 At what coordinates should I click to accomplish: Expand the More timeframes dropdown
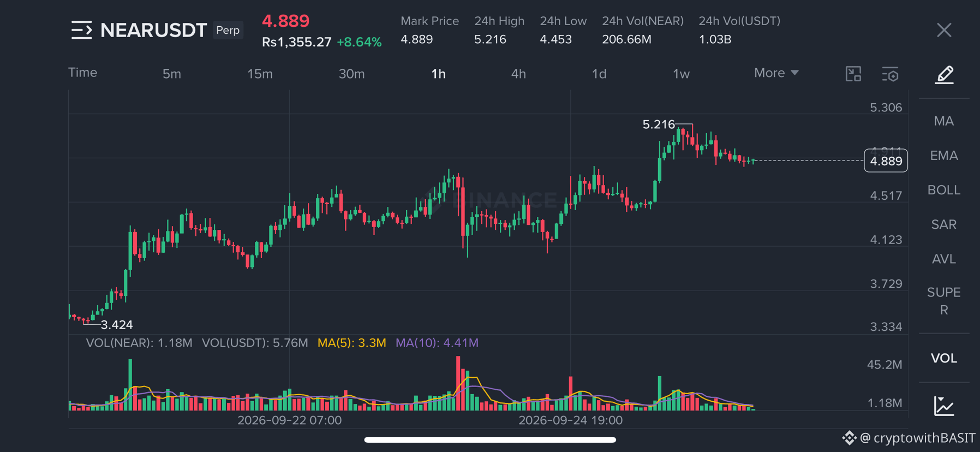click(776, 73)
